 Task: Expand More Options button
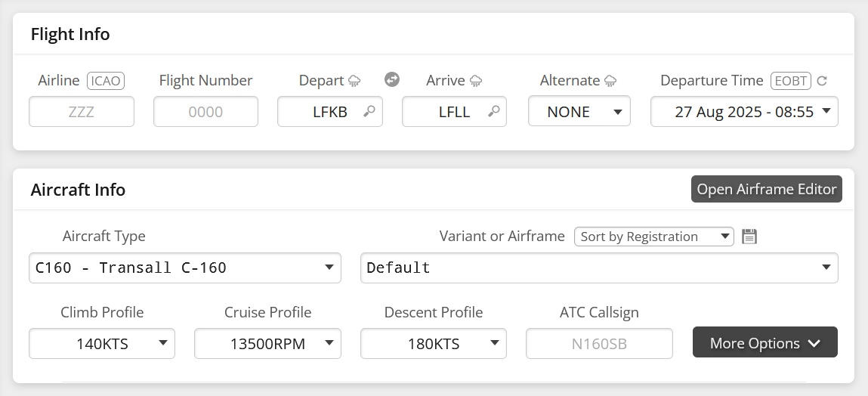765,343
